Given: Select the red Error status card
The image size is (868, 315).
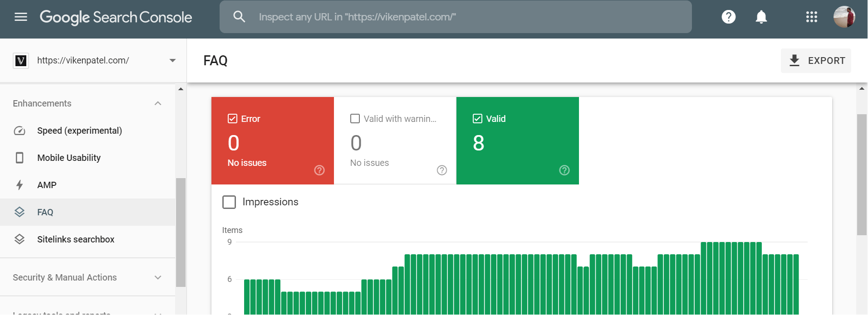Looking at the screenshot, I should point(273,141).
